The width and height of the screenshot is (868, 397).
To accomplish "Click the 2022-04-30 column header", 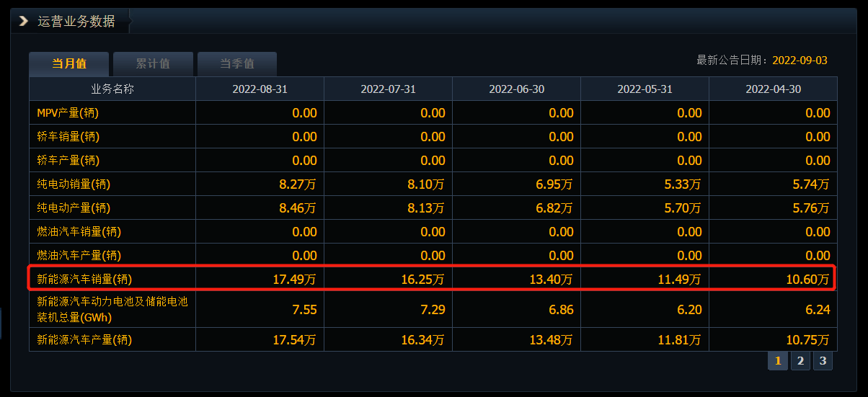I will click(x=773, y=89).
